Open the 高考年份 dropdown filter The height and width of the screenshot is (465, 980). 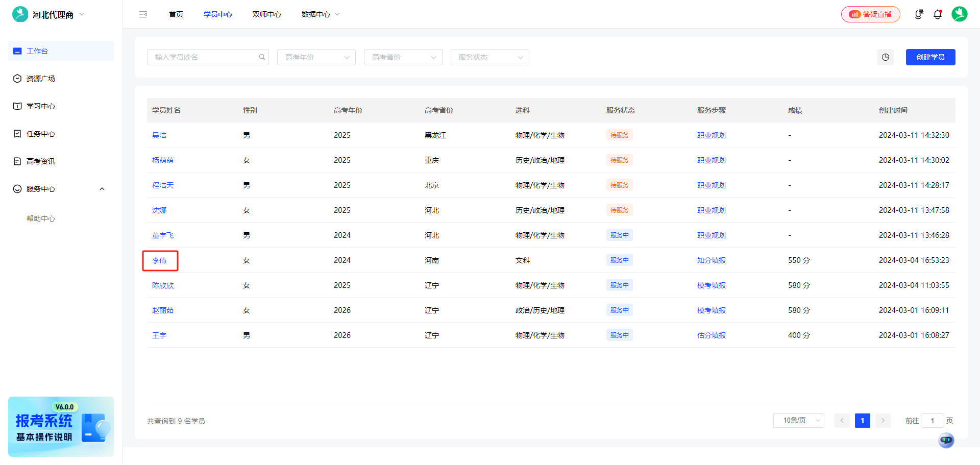click(x=316, y=57)
